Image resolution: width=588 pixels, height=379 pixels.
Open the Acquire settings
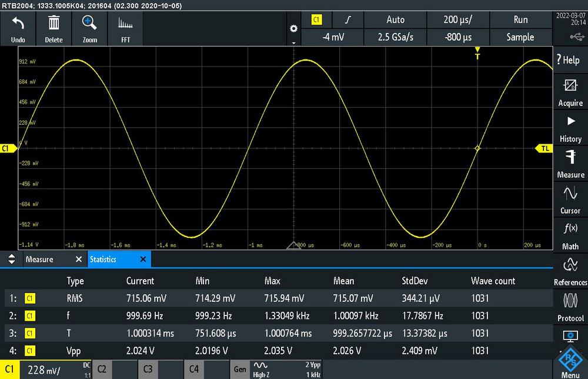click(570, 92)
